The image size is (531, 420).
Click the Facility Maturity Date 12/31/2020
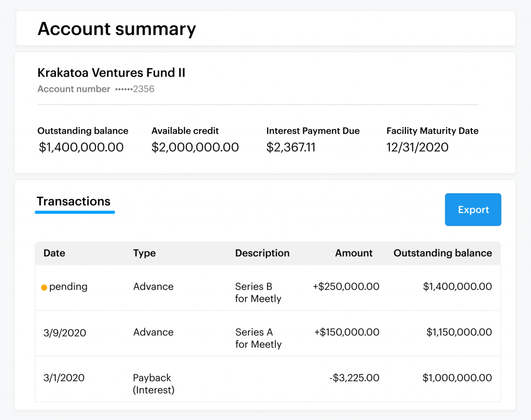(x=417, y=147)
